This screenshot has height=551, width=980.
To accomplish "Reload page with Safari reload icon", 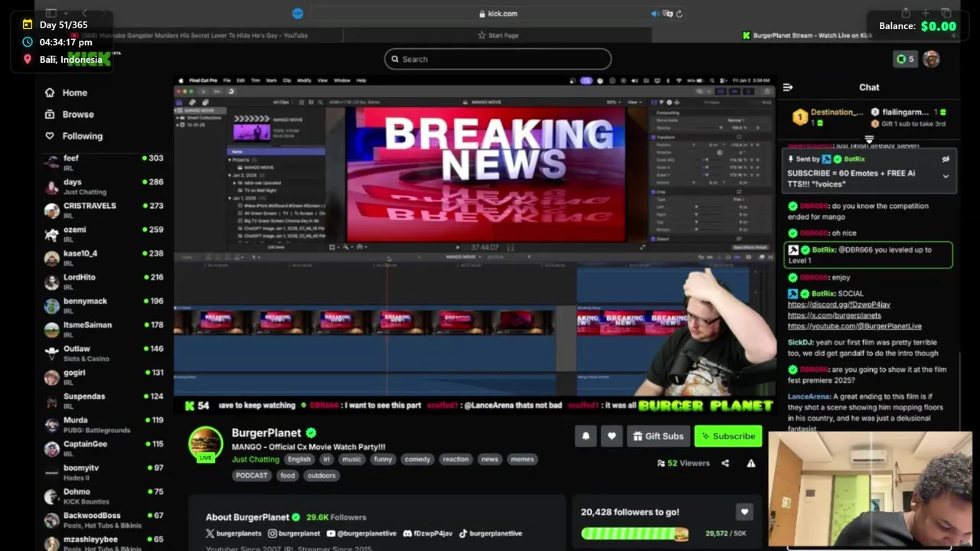I will 679,13.
